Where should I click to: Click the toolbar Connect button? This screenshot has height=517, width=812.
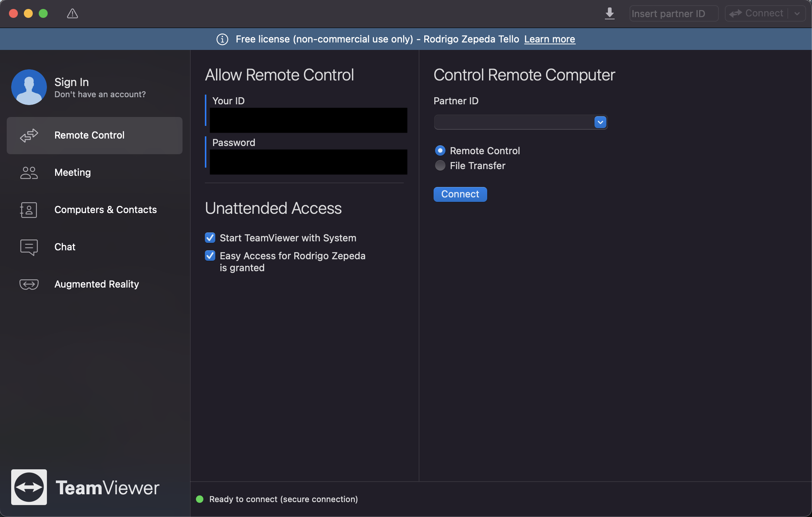[756, 14]
